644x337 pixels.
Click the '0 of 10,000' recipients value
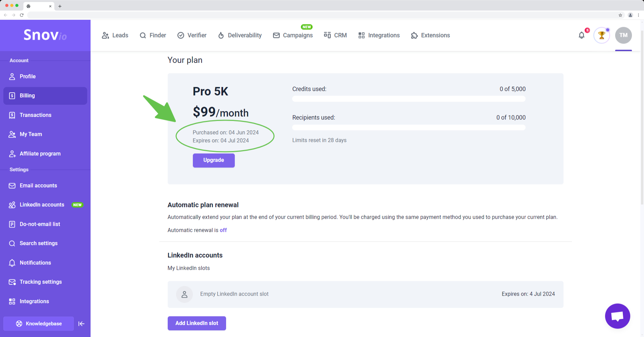(511, 117)
